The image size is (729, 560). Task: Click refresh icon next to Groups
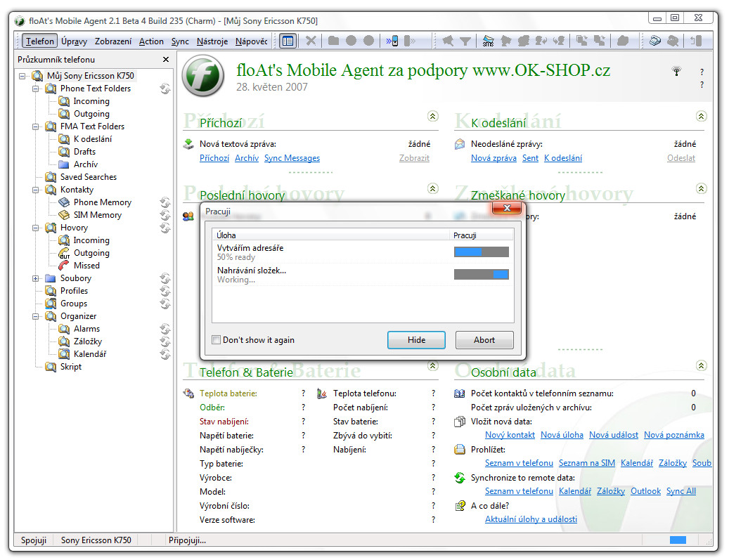(165, 304)
